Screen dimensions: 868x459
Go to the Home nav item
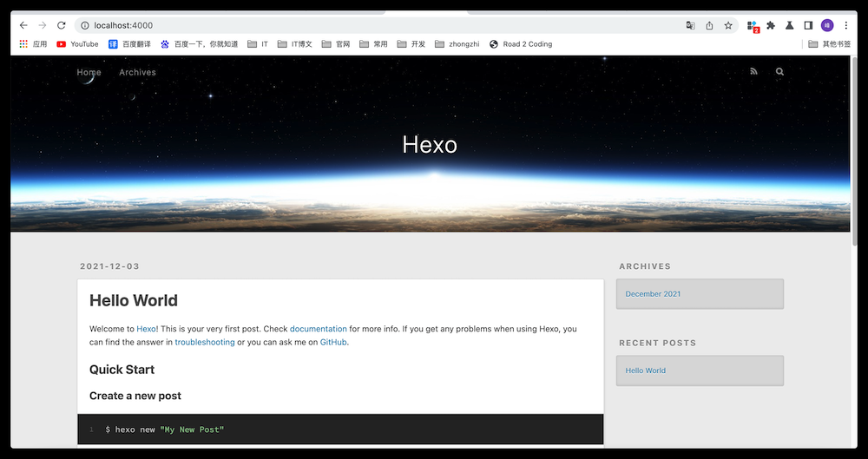[89, 72]
